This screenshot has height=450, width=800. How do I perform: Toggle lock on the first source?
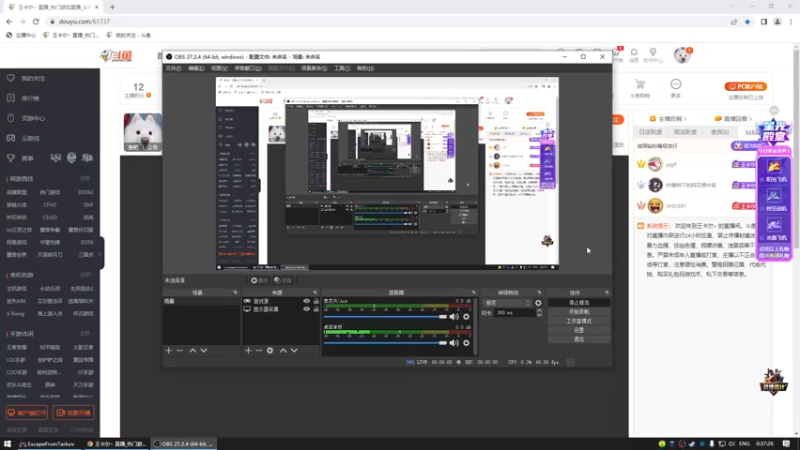pyautogui.click(x=316, y=301)
